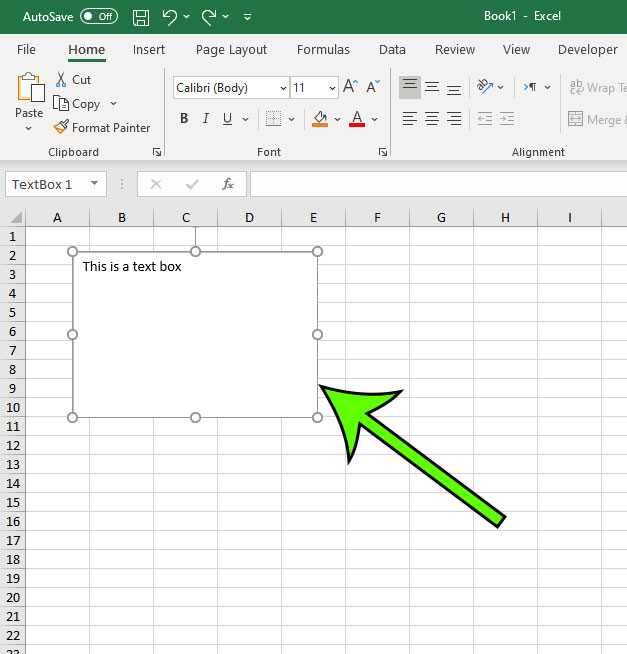Open the Review tab
This screenshot has height=654, width=627.
pos(455,50)
